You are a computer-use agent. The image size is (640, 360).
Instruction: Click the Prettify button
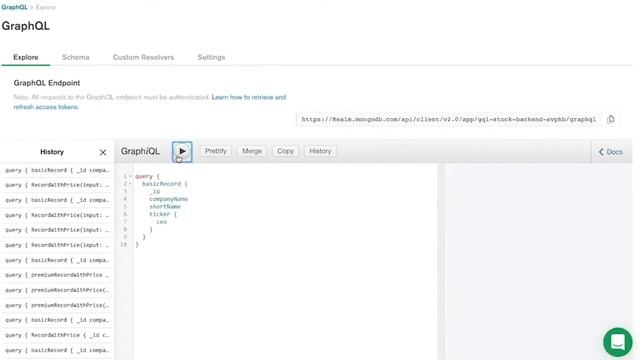[216, 151]
